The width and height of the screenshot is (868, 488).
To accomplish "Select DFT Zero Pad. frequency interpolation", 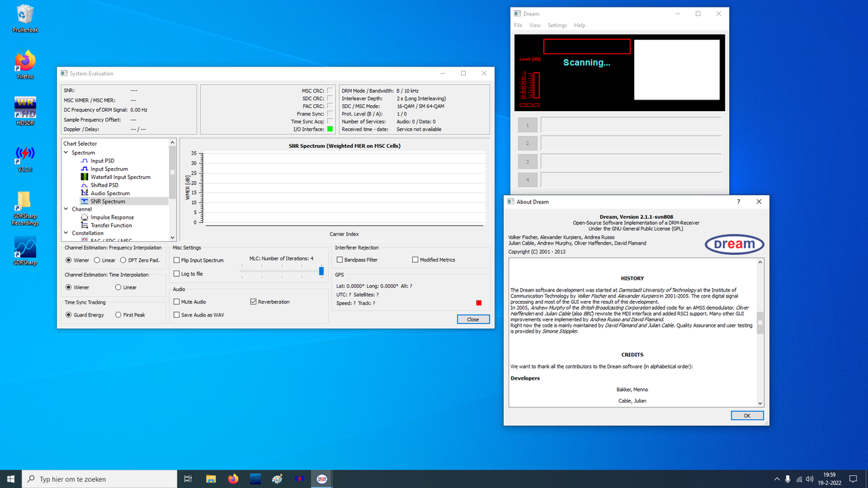I will [x=123, y=260].
